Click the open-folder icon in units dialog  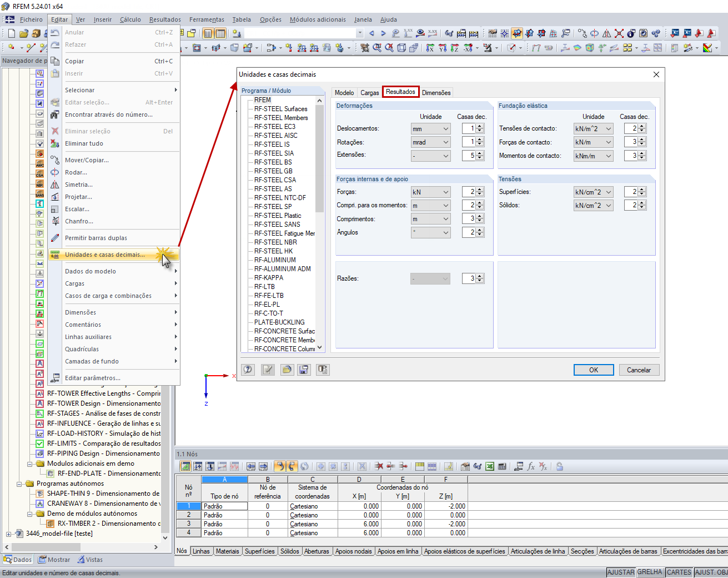click(x=287, y=370)
